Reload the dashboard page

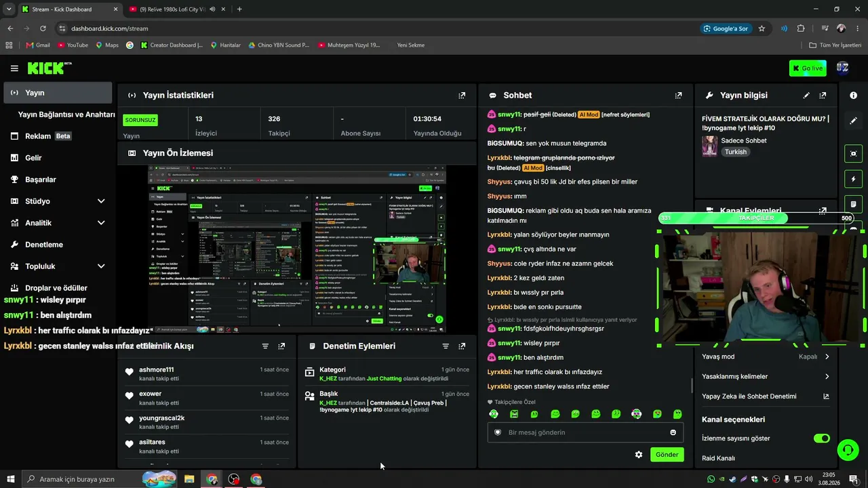tap(43, 28)
